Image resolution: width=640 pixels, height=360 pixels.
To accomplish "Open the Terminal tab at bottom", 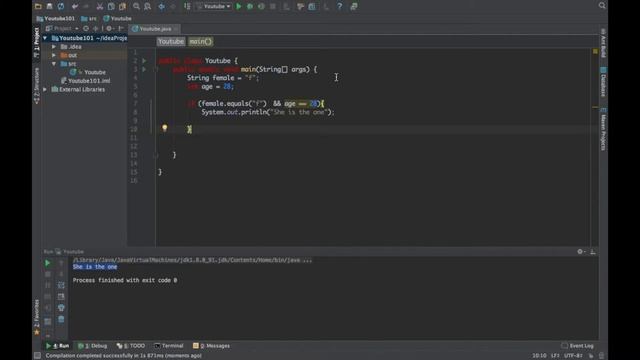I will point(169,346).
